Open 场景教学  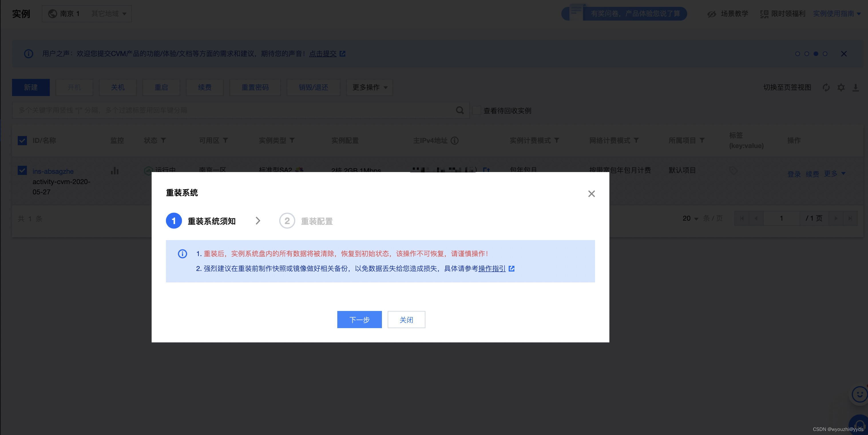pos(728,13)
